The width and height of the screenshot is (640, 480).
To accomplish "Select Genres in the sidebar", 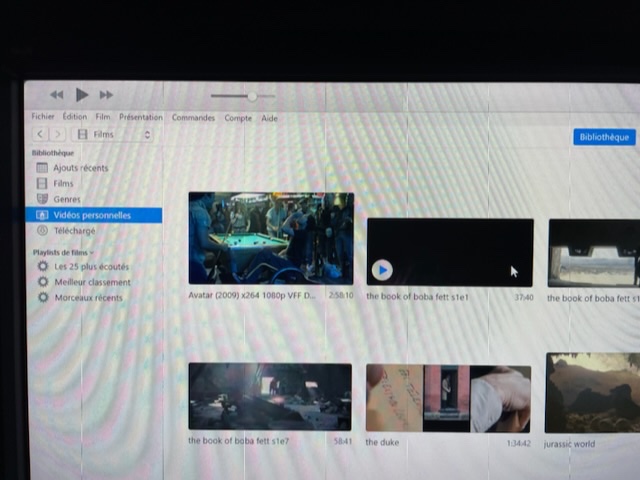I will pyautogui.click(x=67, y=199).
